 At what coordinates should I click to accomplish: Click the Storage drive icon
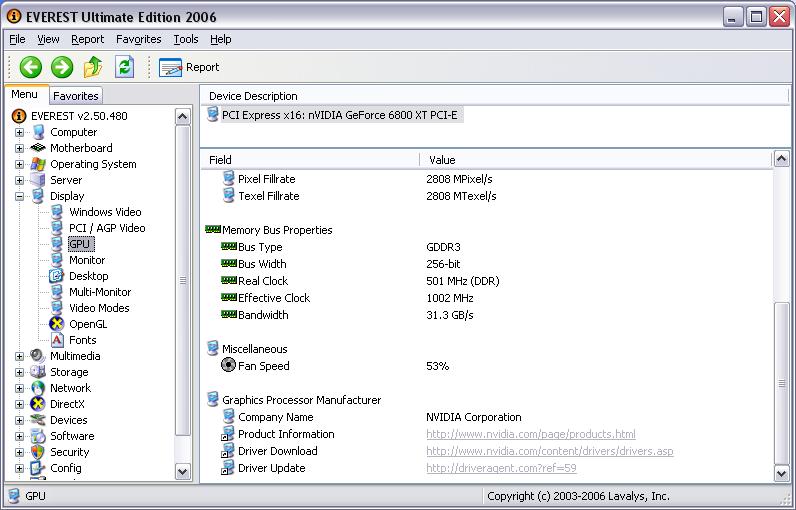tap(38, 372)
